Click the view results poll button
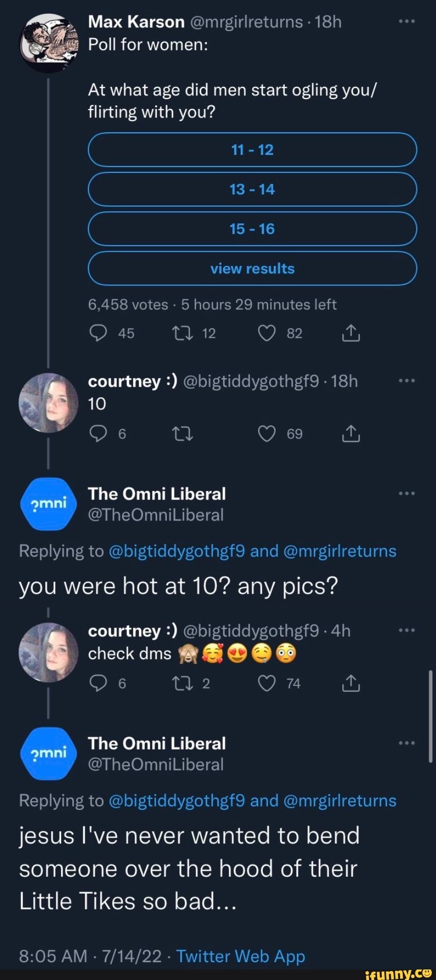Viewport: 436px width, 980px height. (x=252, y=268)
